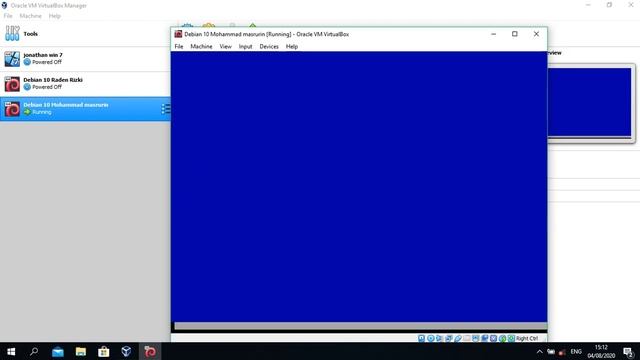The width and height of the screenshot is (640, 360).
Task: Click the USB indicator in the VM status bar
Action: pos(458,338)
